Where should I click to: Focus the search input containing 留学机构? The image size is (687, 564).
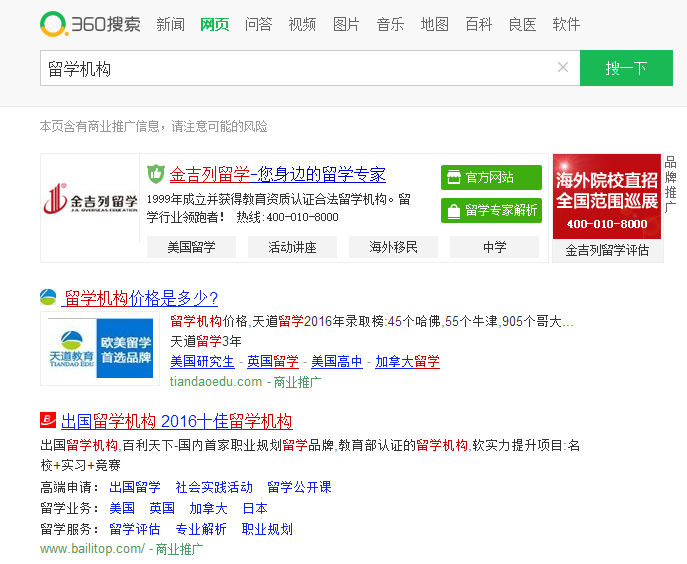click(295, 68)
